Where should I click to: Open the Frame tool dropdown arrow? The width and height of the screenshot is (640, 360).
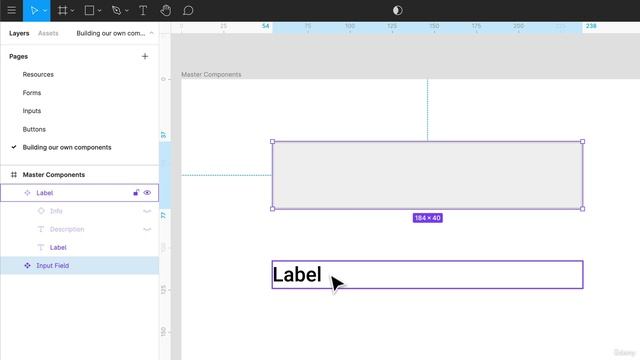(72, 11)
